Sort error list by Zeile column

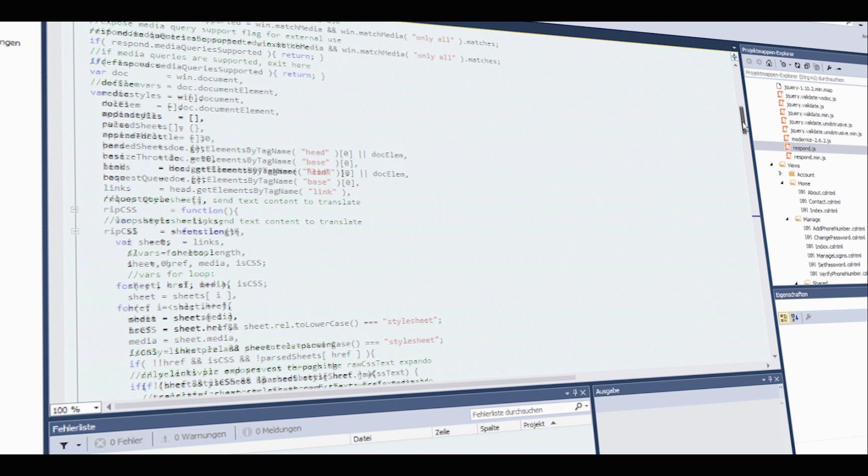click(443, 432)
